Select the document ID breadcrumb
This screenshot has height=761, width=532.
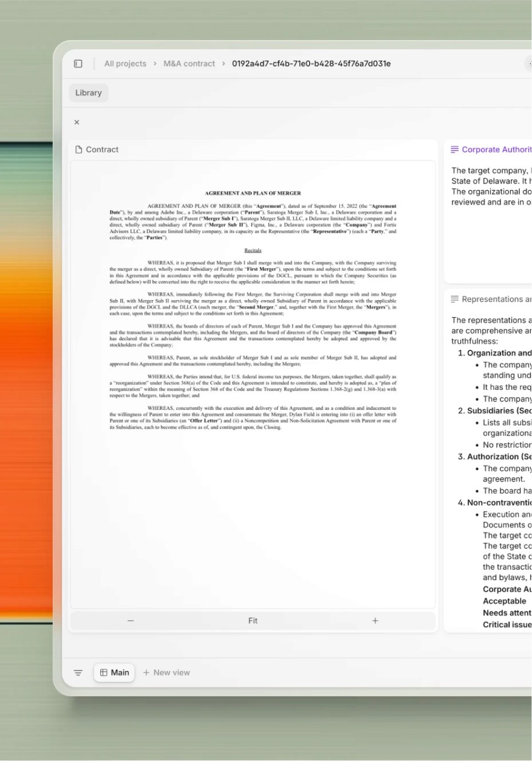311,64
